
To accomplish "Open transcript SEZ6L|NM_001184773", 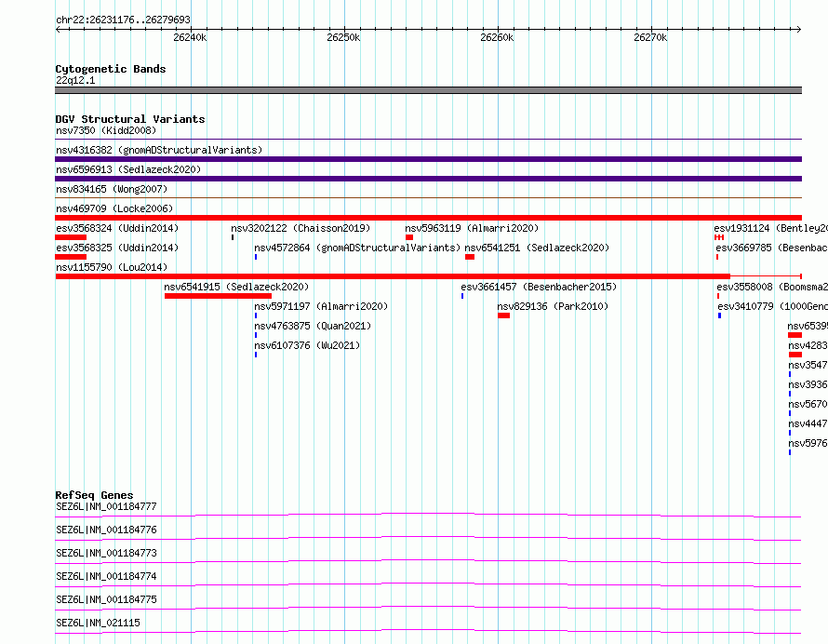I will [106, 553].
